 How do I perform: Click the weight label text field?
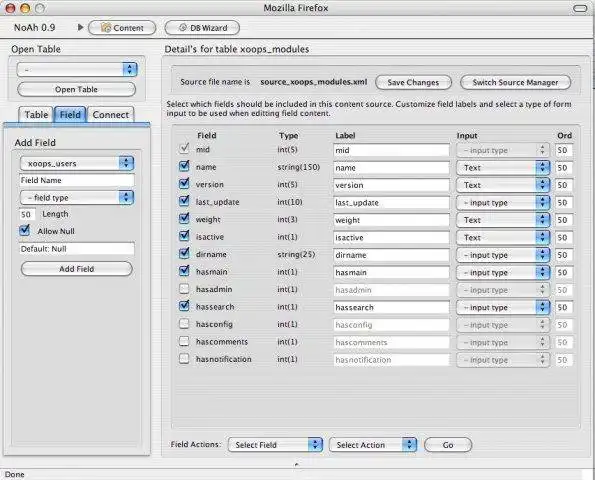[391, 220]
